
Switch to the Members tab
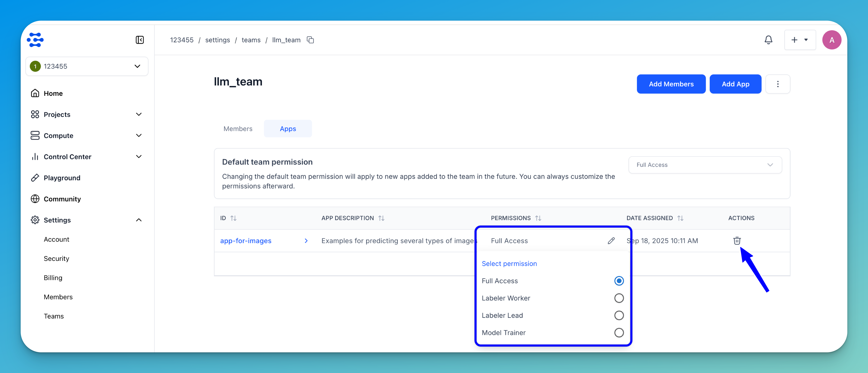(238, 129)
